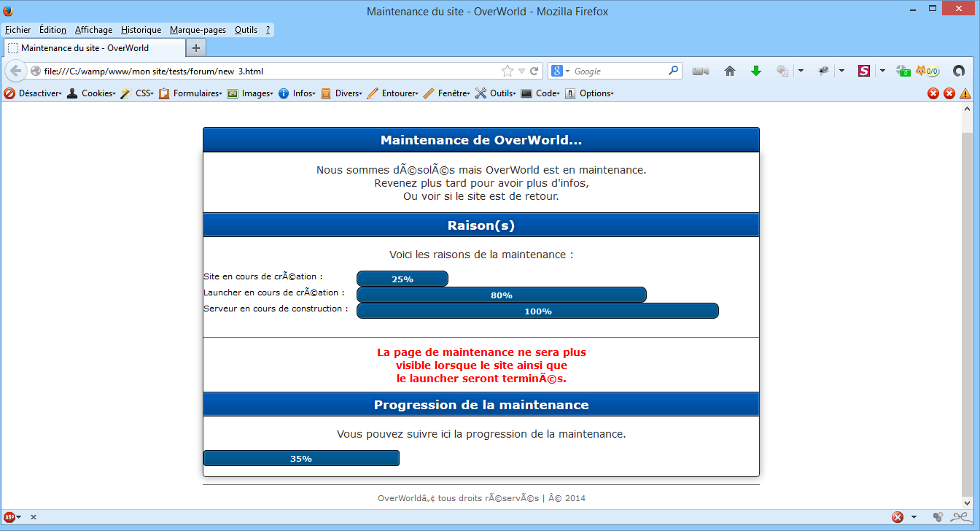Click the Progression de la maintenance header

pyautogui.click(x=481, y=404)
